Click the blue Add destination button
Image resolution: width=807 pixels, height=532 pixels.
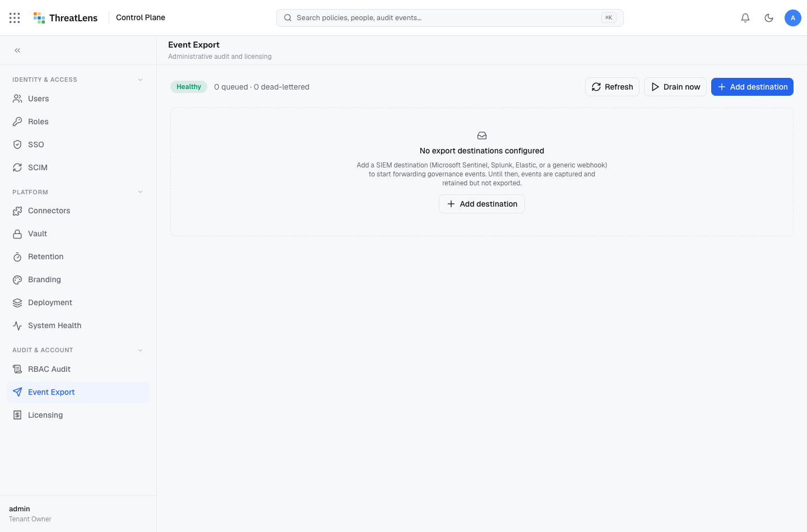(x=752, y=87)
